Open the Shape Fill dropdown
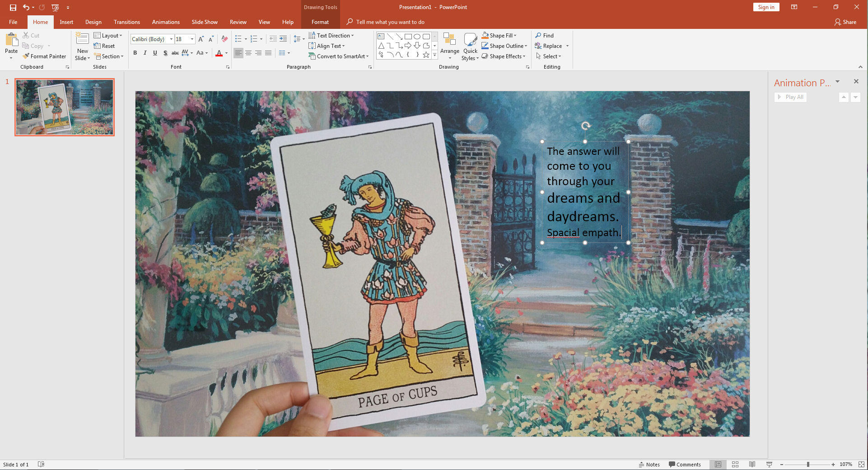 (515, 36)
